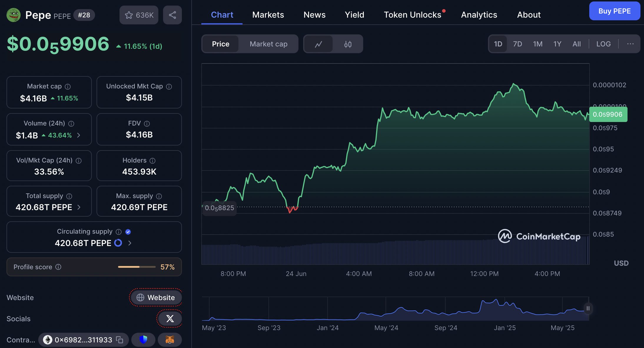Open the X social link icon
The width and height of the screenshot is (644, 348).
170,319
